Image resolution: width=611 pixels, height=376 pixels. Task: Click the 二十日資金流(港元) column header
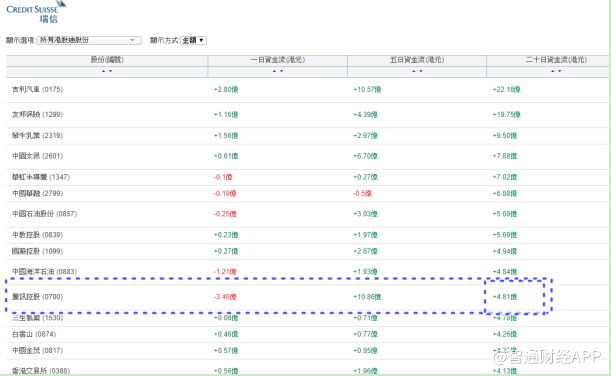(556, 60)
